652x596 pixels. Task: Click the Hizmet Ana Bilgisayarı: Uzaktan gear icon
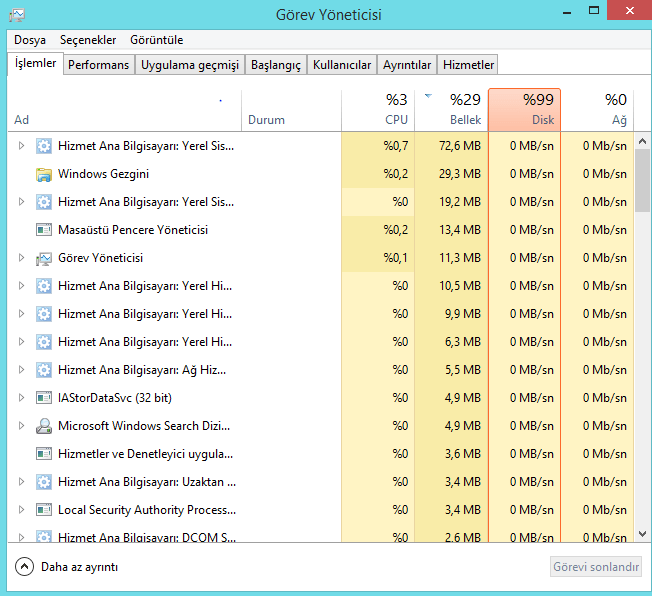click(x=44, y=482)
